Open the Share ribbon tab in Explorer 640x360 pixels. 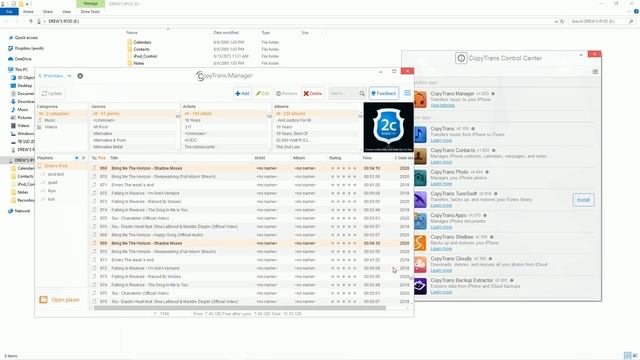48,11
